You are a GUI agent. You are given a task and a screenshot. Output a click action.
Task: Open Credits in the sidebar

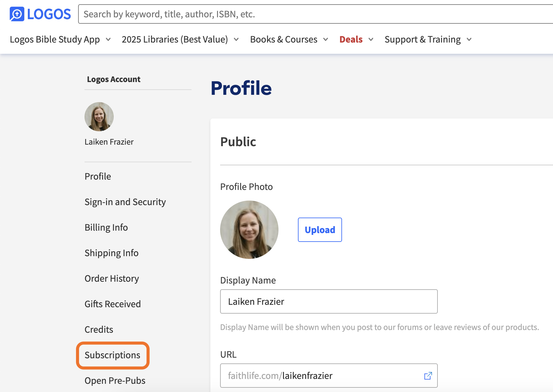pos(99,329)
